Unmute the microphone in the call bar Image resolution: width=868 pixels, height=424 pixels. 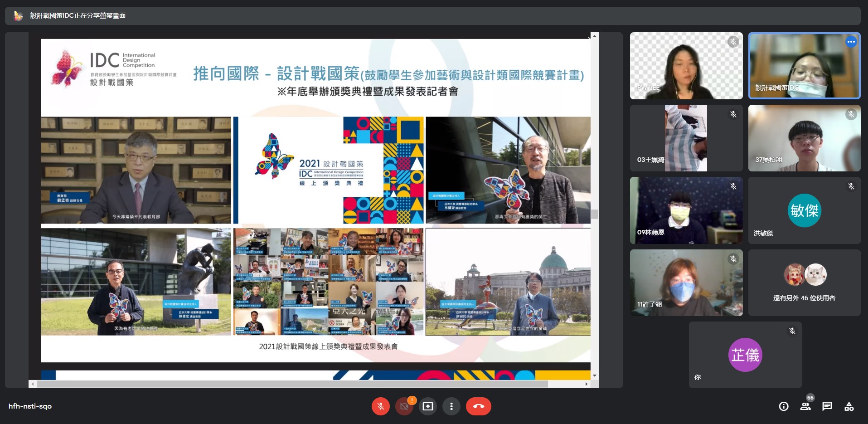coord(380,406)
